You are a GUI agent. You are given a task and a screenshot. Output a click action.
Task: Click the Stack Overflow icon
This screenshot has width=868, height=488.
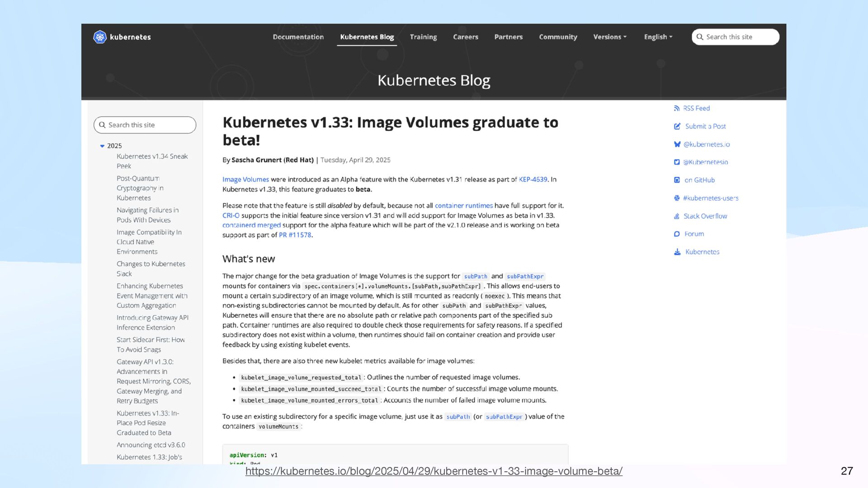pyautogui.click(x=677, y=216)
